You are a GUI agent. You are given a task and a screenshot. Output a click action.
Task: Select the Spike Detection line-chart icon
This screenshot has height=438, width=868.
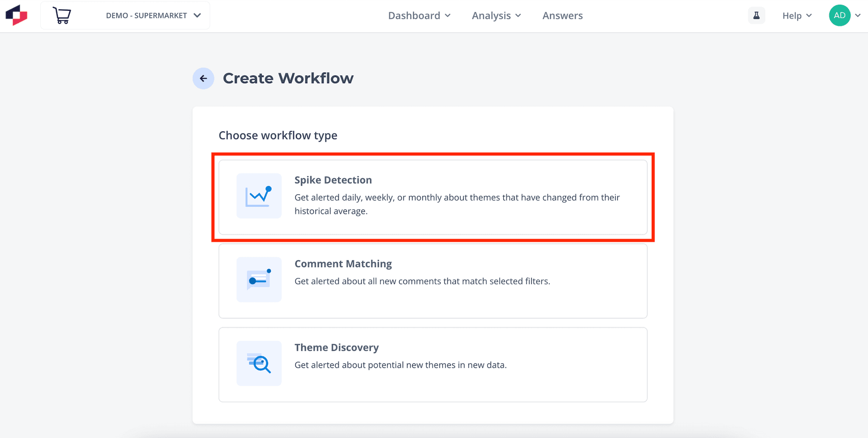click(x=259, y=196)
